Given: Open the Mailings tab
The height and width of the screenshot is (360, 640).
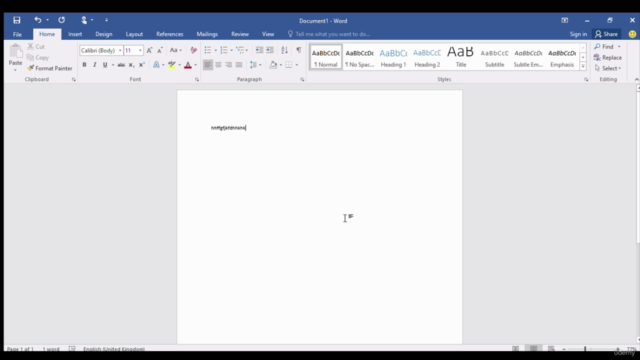Looking at the screenshot, I should point(207,34).
